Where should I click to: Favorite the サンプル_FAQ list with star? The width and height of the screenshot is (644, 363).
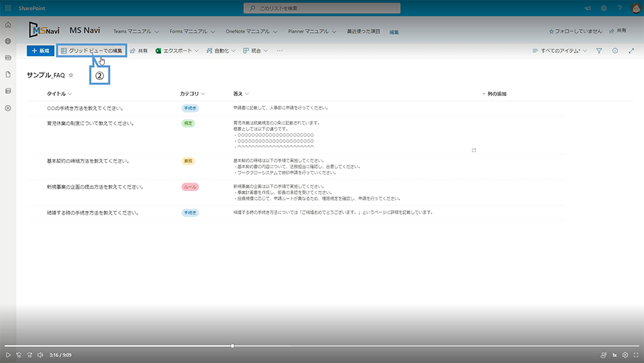click(x=71, y=75)
